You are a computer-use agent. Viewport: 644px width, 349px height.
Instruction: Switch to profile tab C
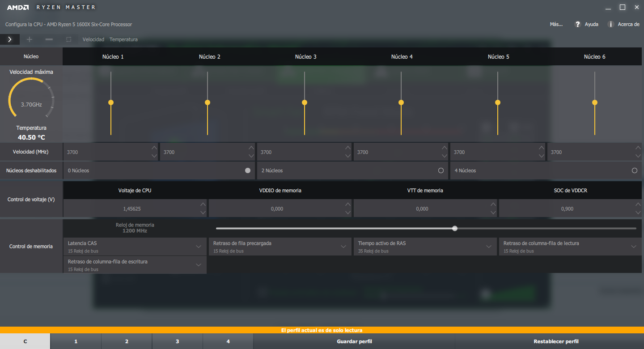25,341
